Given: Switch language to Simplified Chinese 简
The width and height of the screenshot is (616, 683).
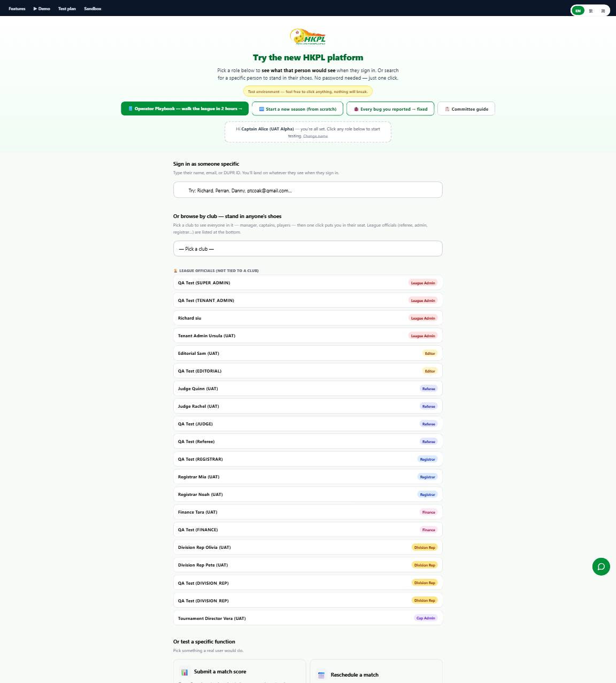Looking at the screenshot, I should [x=603, y=11].
